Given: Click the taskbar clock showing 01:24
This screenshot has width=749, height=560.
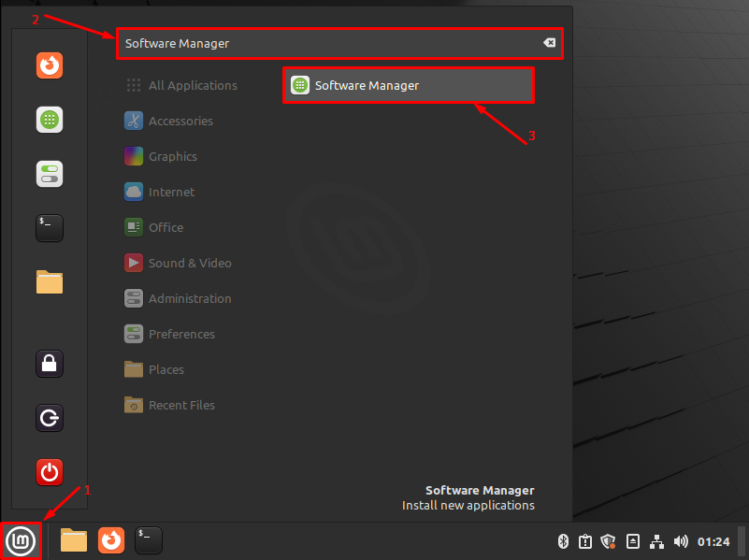Looking at the screenshot, I should click(713, 540).
